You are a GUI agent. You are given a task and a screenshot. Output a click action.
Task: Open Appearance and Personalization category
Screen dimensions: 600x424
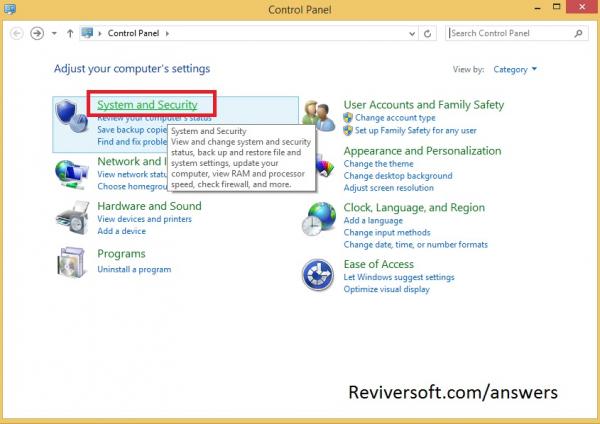[x=422, y=151]
